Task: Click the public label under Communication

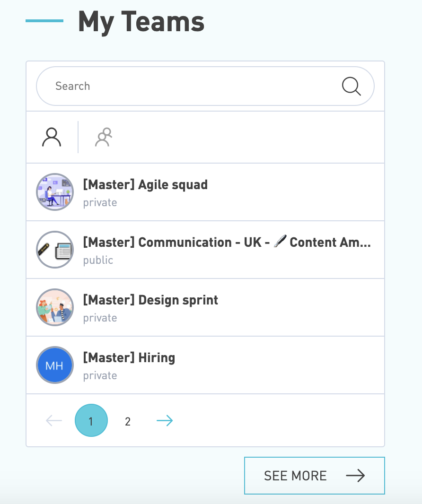Action: [98, 260]
